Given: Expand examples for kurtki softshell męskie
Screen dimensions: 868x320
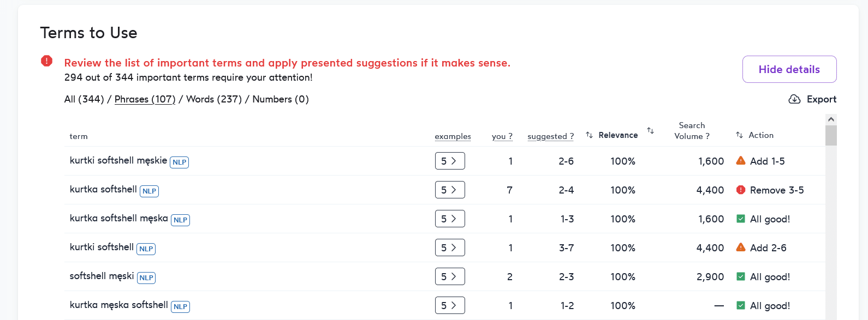Looking at the screenshot, I should pyautogui.click(x=450, y=161).
